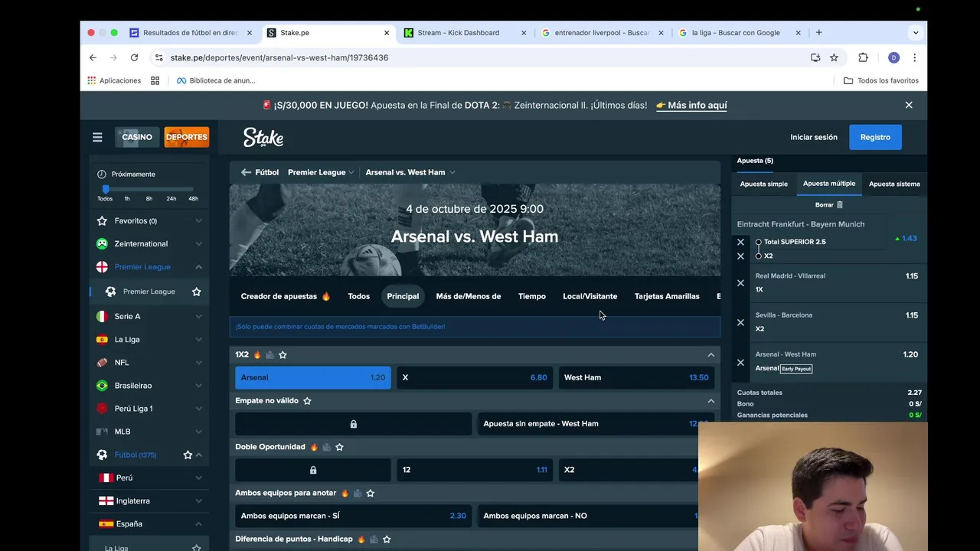The image size is (980, 551).
Task: Dismiss the DOTA 2 promo banner
Action: 909,105
